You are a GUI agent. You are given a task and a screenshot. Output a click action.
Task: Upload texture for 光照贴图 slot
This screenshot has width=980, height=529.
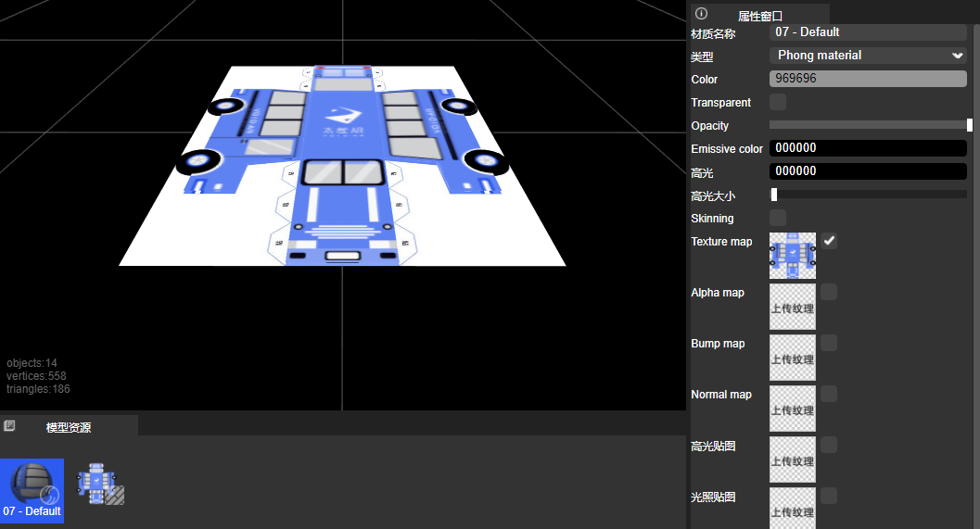[x=793, y=508]
